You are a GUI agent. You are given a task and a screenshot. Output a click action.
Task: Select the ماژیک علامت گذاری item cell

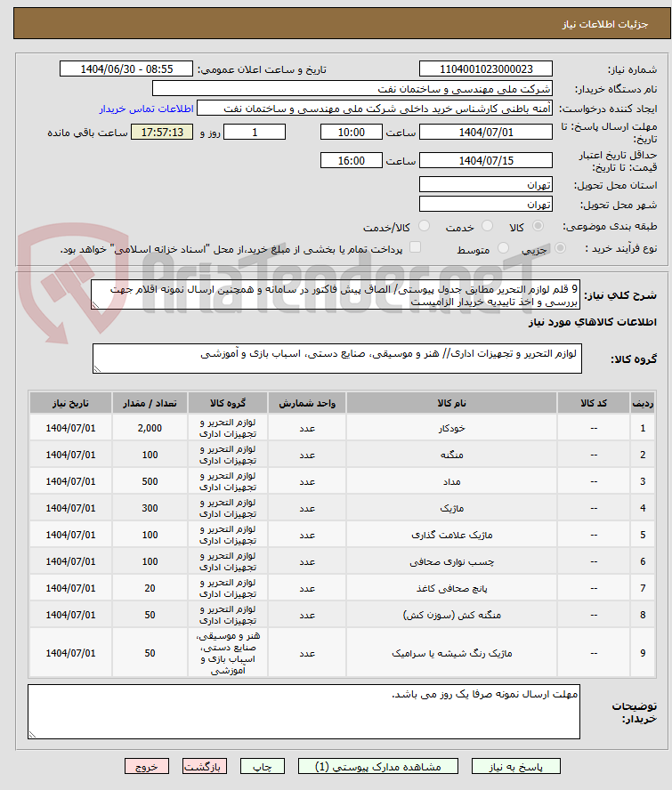point(451,535)
